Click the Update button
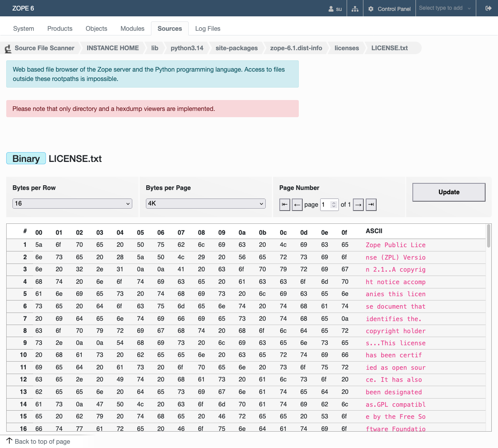 pyautogui.click(x=449, y=192)
